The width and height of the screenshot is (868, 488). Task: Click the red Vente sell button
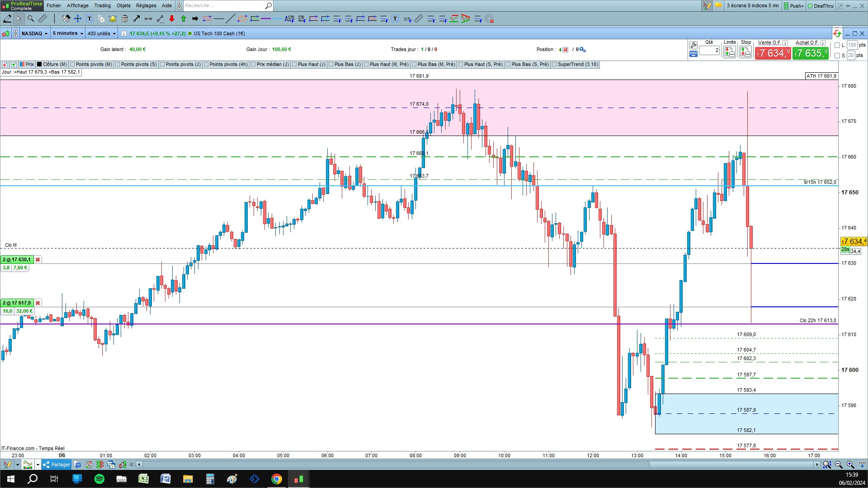coord(772,53)
